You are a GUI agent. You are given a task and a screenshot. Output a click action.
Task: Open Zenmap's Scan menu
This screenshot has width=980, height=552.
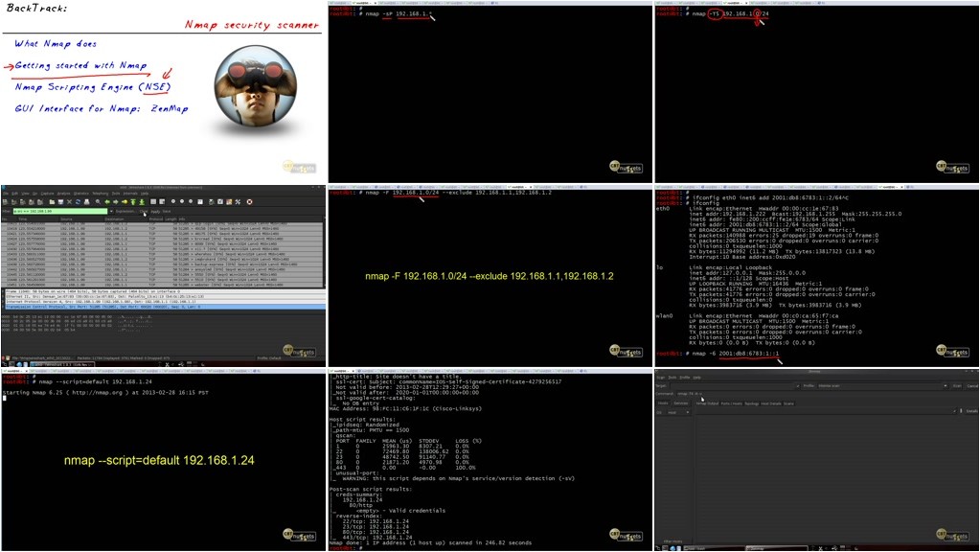tap(661, 377)
